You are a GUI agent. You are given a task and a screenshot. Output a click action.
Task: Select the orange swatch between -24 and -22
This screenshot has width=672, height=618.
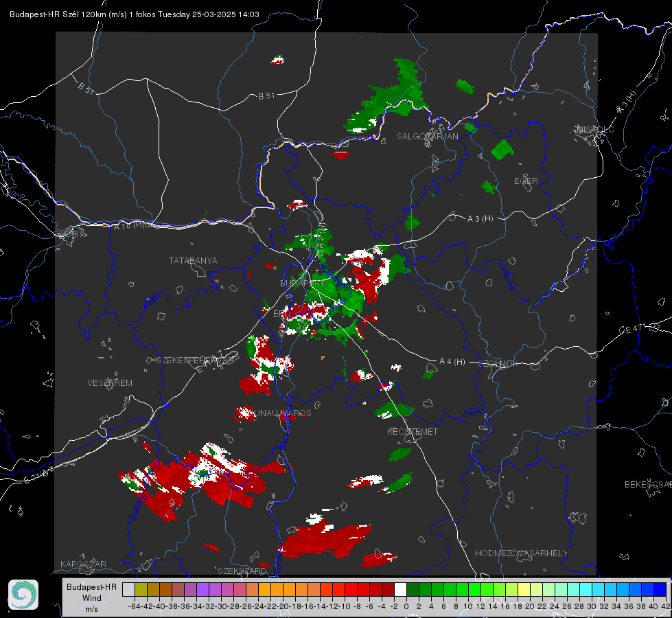(x=264, y=589)
